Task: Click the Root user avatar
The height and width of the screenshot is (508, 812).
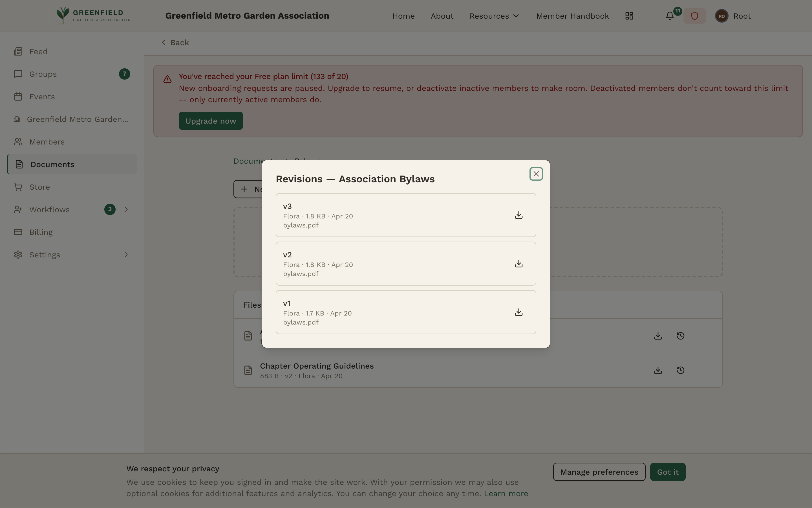Action: click(x=721, y=16)
